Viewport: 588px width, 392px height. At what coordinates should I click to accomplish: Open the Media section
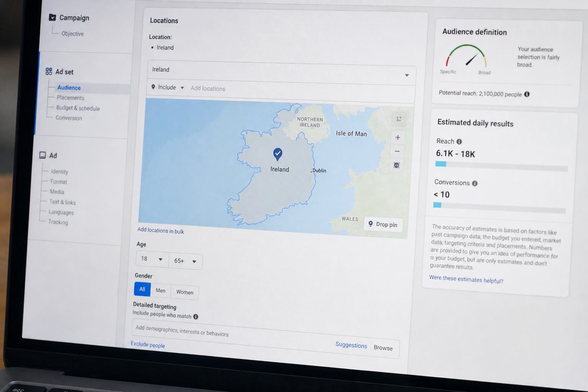point(57,192)
